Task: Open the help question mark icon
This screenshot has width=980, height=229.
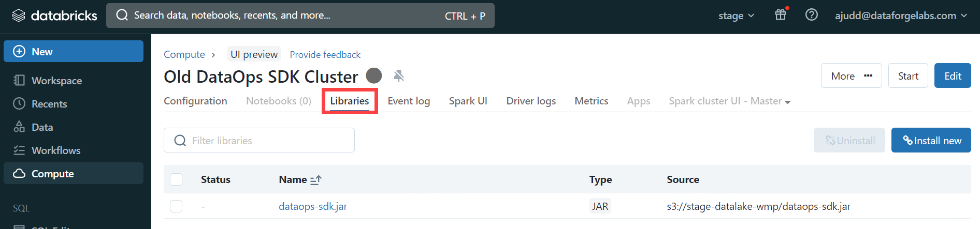Action: 812,15
